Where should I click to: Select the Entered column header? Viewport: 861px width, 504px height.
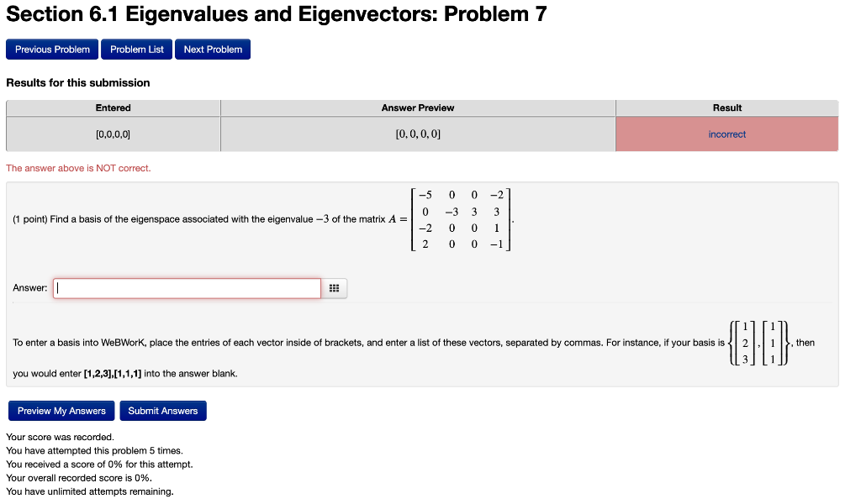[x=113, y=108]
